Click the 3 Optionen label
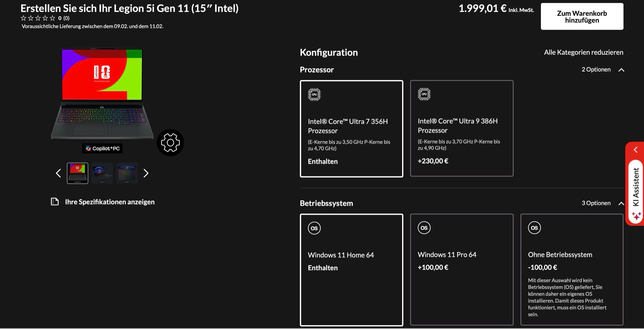The width and height of the screenshot is (644, 329). tap(596, 203)
